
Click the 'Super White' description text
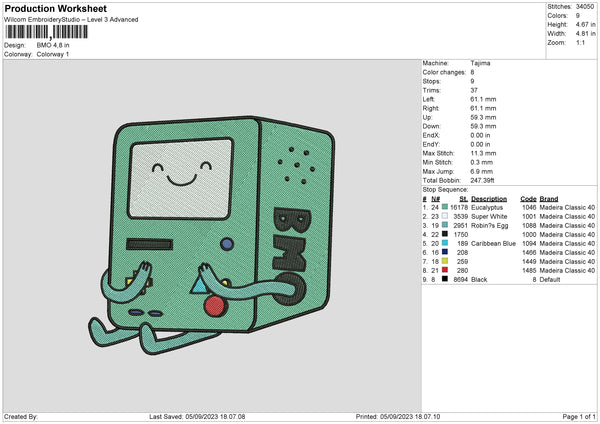click(x=489, y=216)
